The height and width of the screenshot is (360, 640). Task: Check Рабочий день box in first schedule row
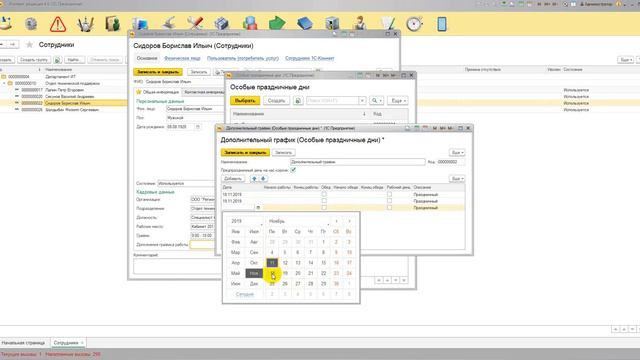[389, 195]
